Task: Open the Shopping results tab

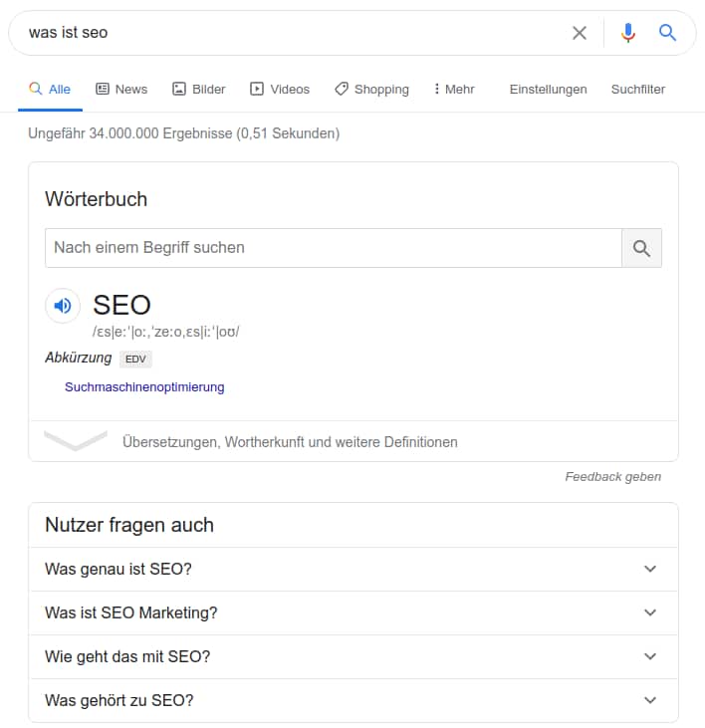Action: coord(371,90)
